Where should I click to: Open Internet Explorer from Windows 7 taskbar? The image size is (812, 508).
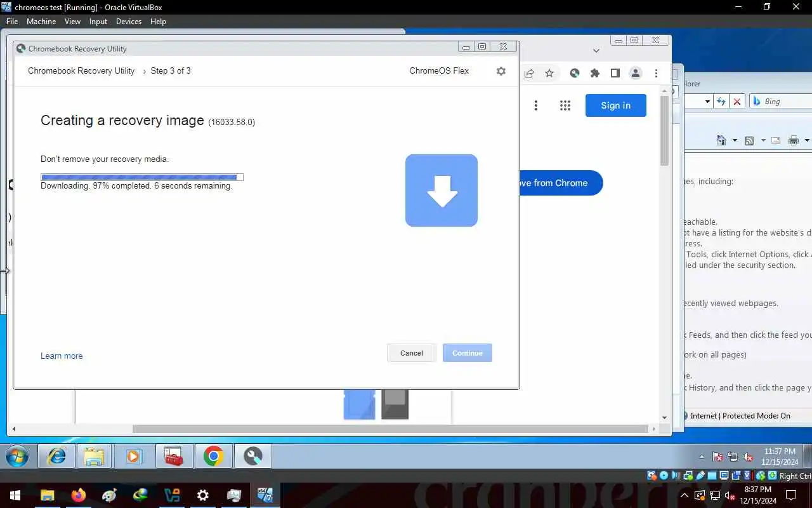tap(56, 457)
